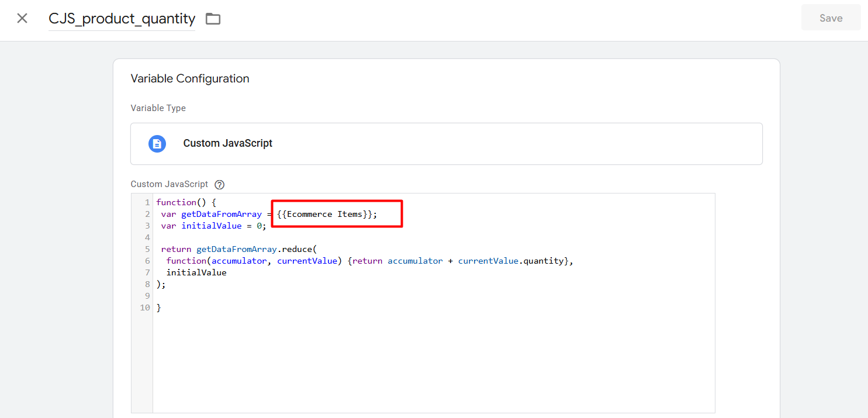Click the accumulator parameter in the function signature

click(238, 261)
